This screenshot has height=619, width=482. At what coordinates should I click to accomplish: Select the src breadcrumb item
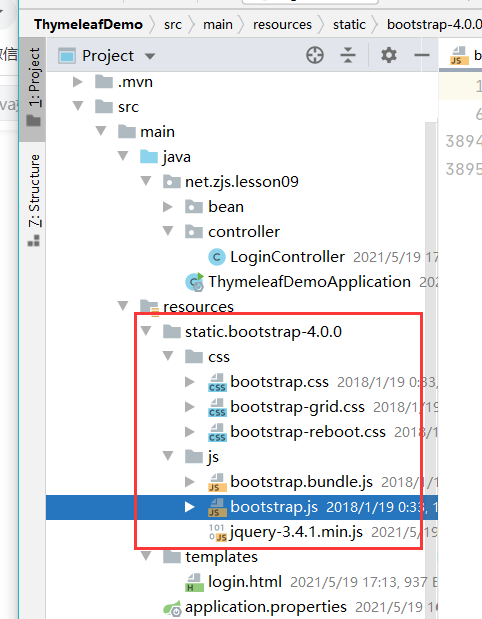click(173, 25)
